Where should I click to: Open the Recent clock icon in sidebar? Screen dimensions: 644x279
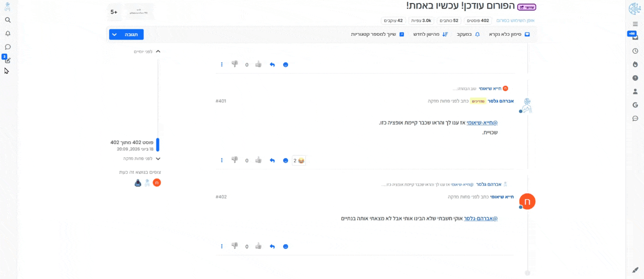(x=635, y=51)
